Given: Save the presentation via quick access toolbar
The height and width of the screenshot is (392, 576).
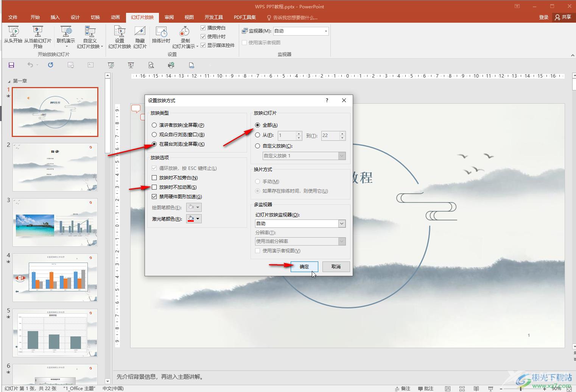Looking at the screenshot, I should point(11,65).
